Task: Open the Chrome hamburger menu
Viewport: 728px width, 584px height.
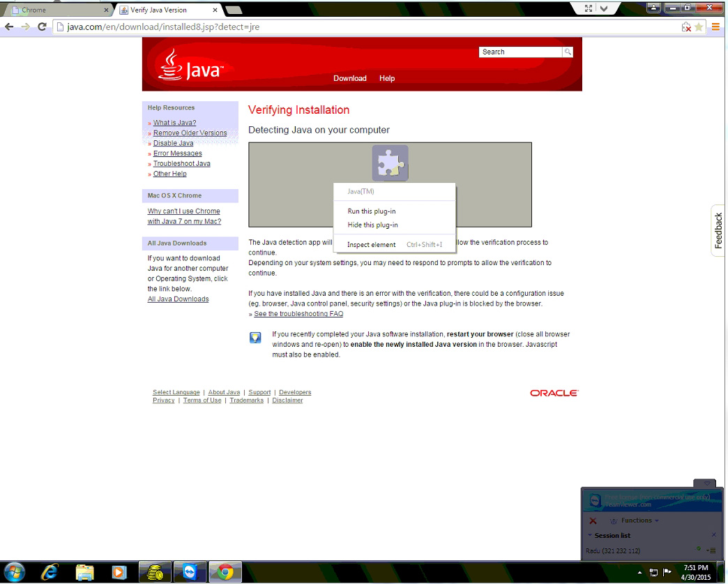Action: click(x=715, y=27)
